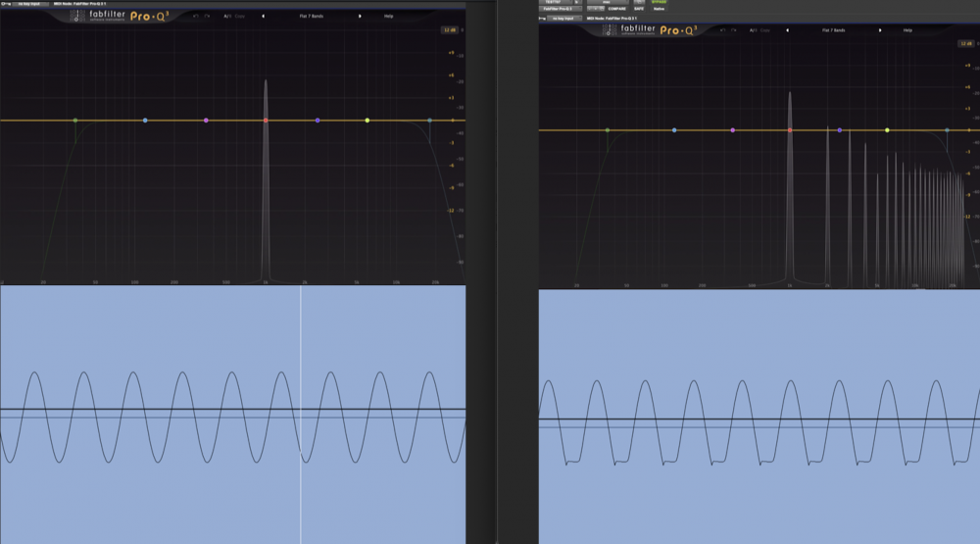This screenshot has width=980, height=544.
Task: Click 'MIDI Node: FabFilter Pro-Q 3 1' text, left
Action: tap(79, 4)
